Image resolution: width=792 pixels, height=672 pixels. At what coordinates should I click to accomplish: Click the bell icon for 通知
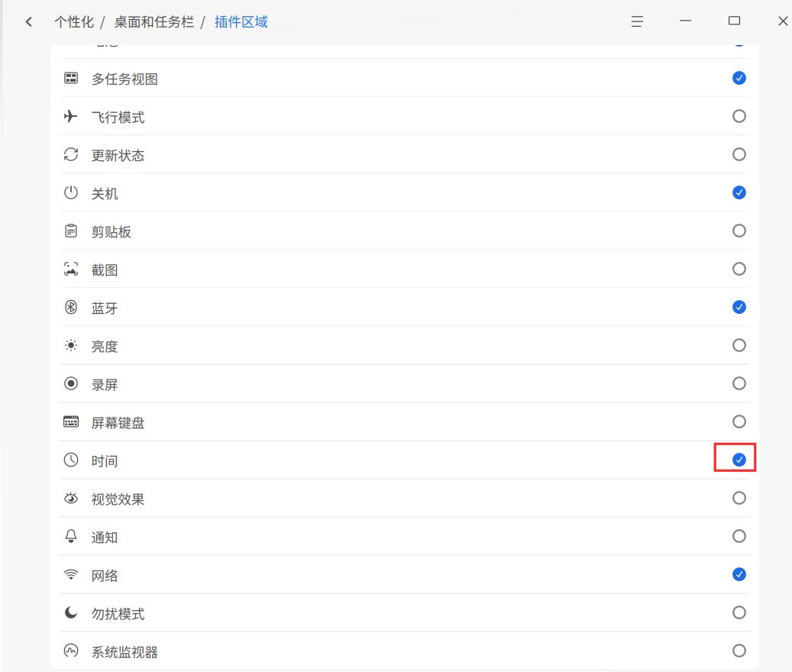[71, 536]
